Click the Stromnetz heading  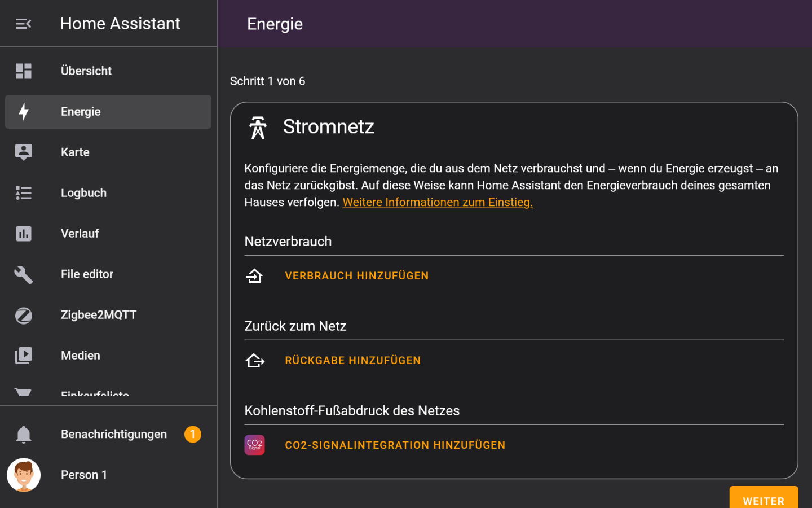329,126
